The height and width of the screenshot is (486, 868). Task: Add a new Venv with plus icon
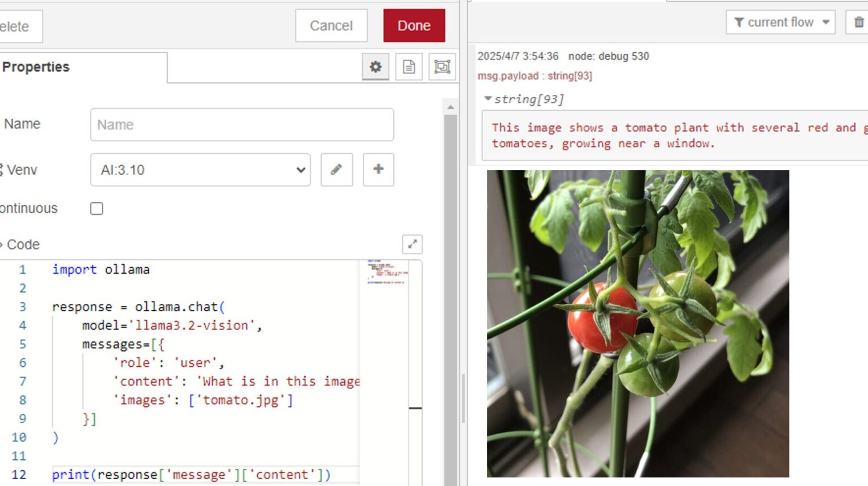(378, 170)
